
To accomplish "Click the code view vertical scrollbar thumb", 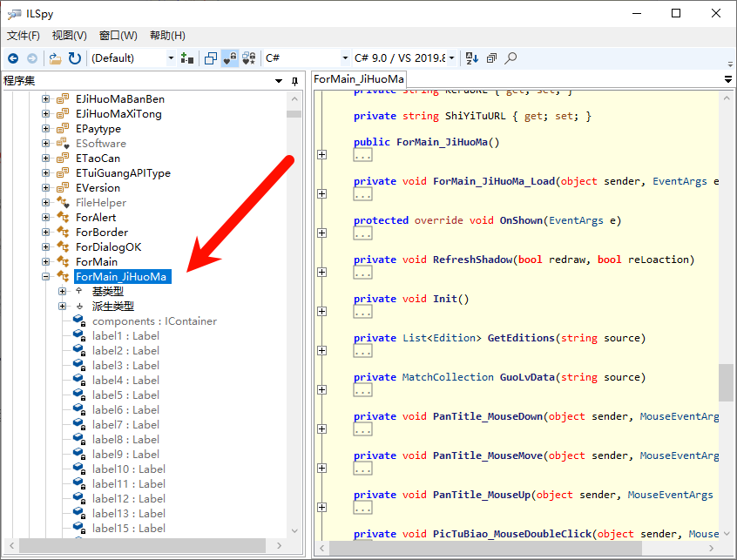I will pyautogui.click(x=727, y=382).
